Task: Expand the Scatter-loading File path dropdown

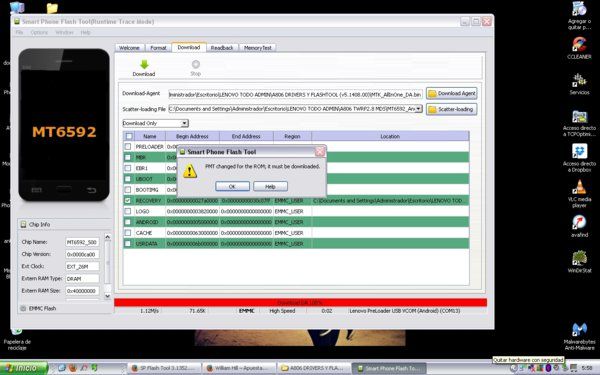Action: click(419, 109)
